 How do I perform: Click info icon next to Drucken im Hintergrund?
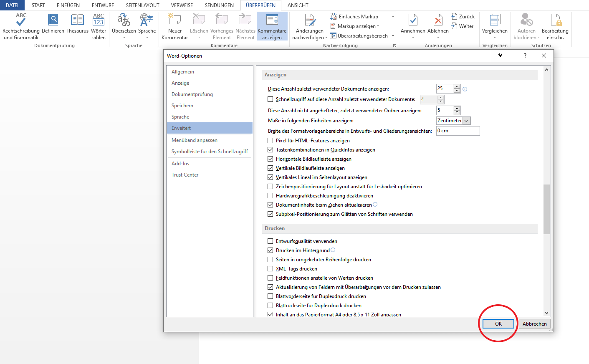(333, 250)
